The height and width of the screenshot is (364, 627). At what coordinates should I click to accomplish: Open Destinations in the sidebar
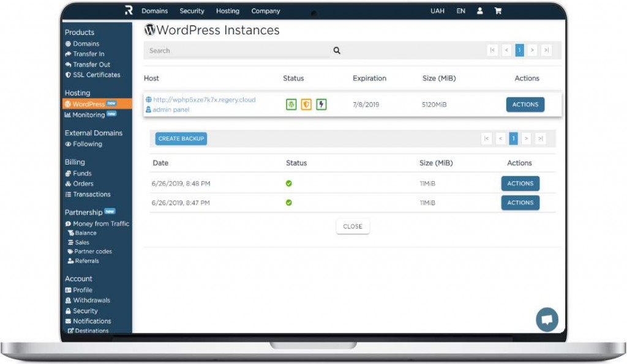click(88, 330)
